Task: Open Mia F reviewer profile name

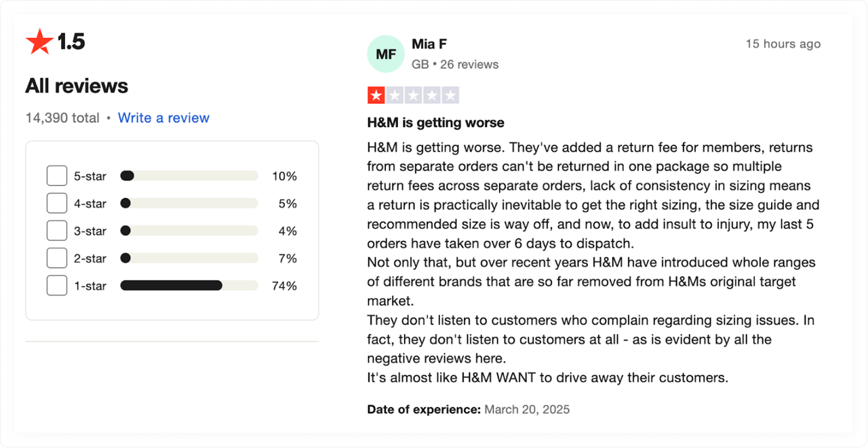Action: [x=429, y=44]
